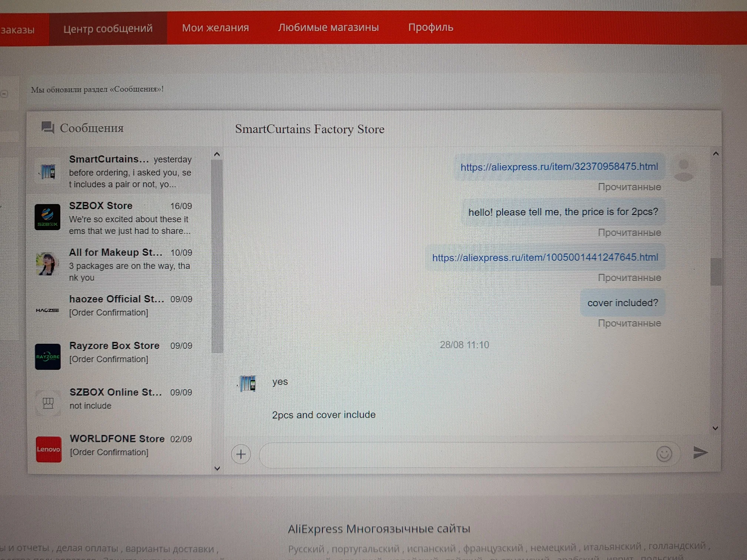This screenshot has height=560, width=747.
Task: Click the SZBOX Online Store placeholder icon
Action: [48, 403]
